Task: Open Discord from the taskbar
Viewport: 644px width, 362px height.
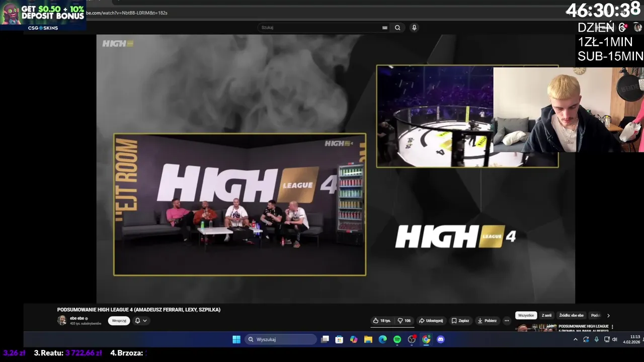Action: (441, 339)
